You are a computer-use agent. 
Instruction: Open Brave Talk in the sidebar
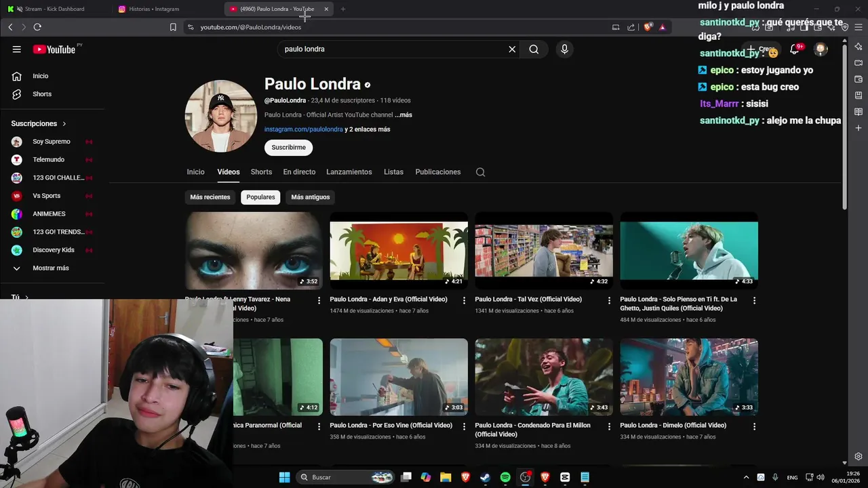pos(859,63)
